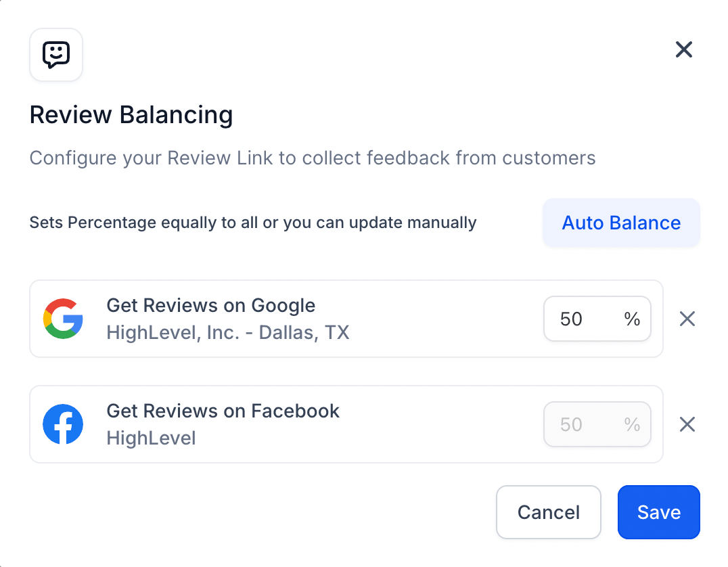Click the Review Balancing heading
The image size is (728, 567).
[131, 115]
